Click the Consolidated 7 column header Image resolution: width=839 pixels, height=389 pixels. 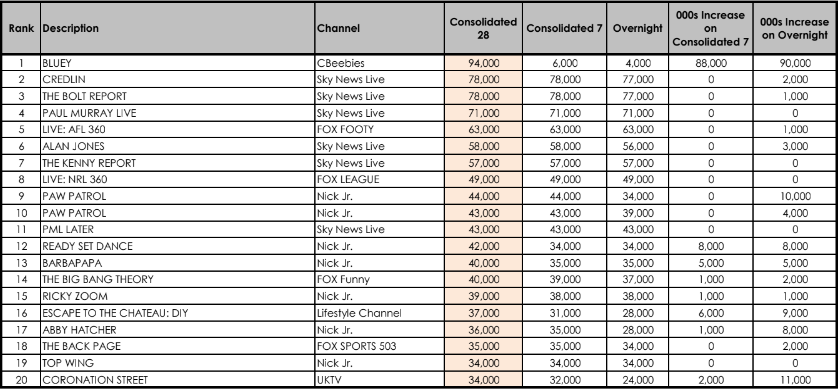(565, 28)
